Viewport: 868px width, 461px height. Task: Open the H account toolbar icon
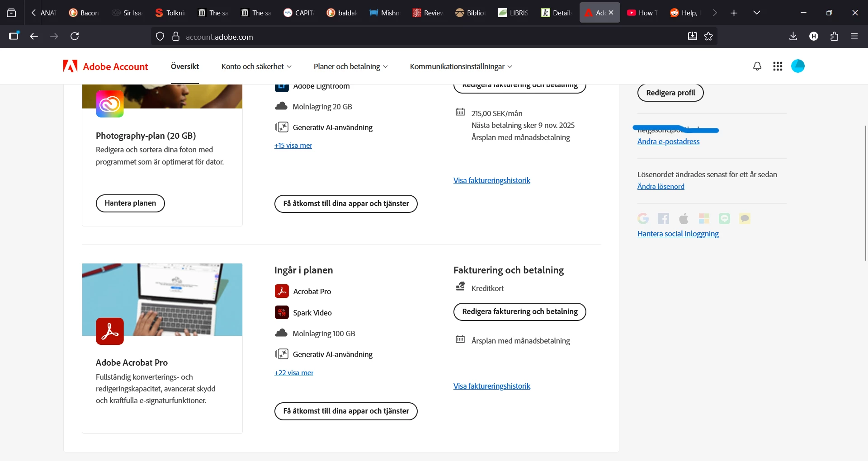point(814,36)
